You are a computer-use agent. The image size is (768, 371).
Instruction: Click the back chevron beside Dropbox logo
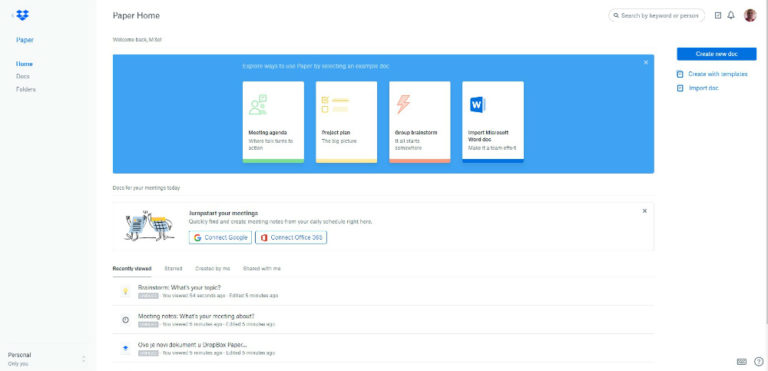point(12,15)
